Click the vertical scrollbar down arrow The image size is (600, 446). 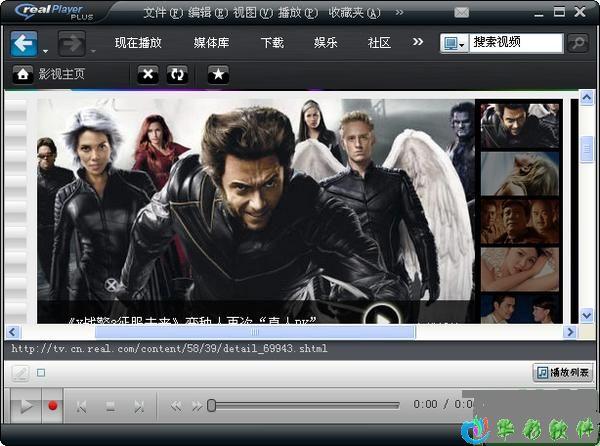click(x=587, y=316)
